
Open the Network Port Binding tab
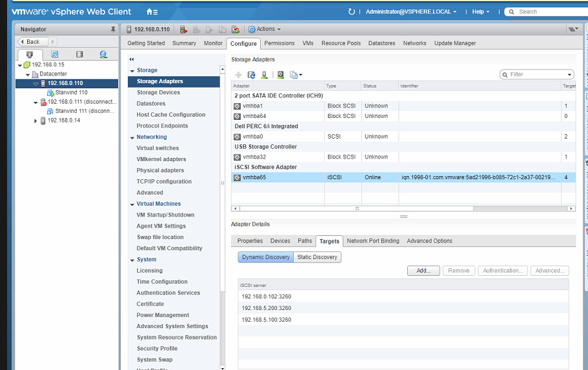(x=373, y=241)
